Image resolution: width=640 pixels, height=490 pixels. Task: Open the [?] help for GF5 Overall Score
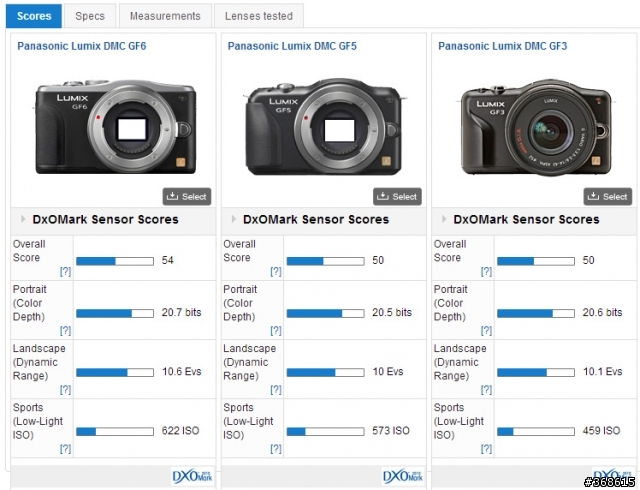[x=276, y=271]
